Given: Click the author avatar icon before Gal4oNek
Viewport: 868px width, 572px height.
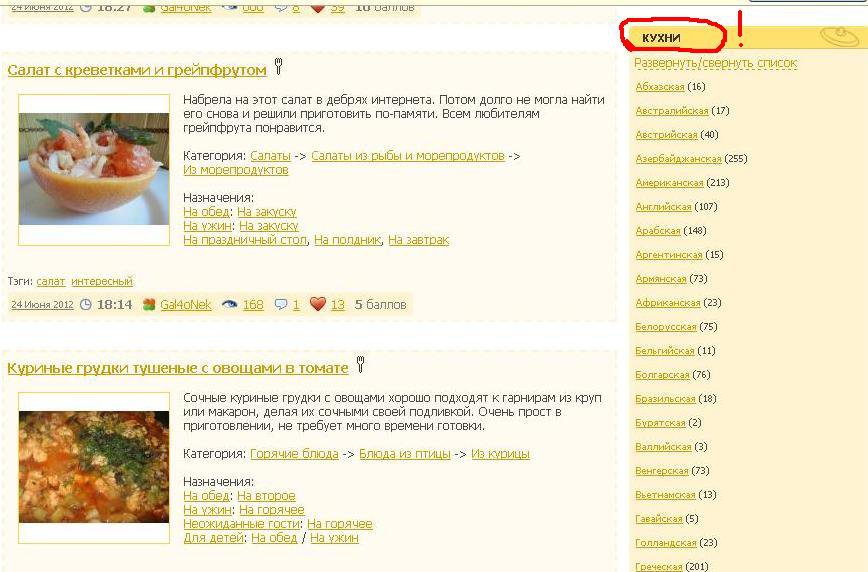Looking at the screenshot, I should coord(149,304).
